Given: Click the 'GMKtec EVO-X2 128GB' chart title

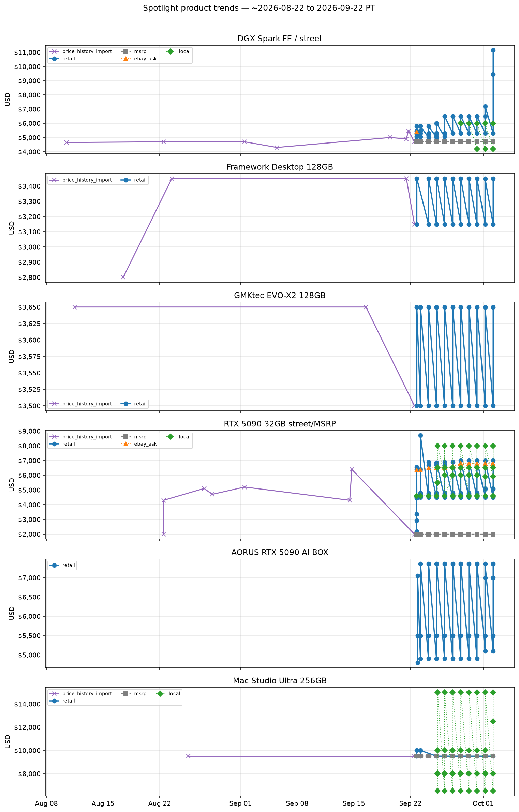Looking at the screenshot, I should click(280, 296).
